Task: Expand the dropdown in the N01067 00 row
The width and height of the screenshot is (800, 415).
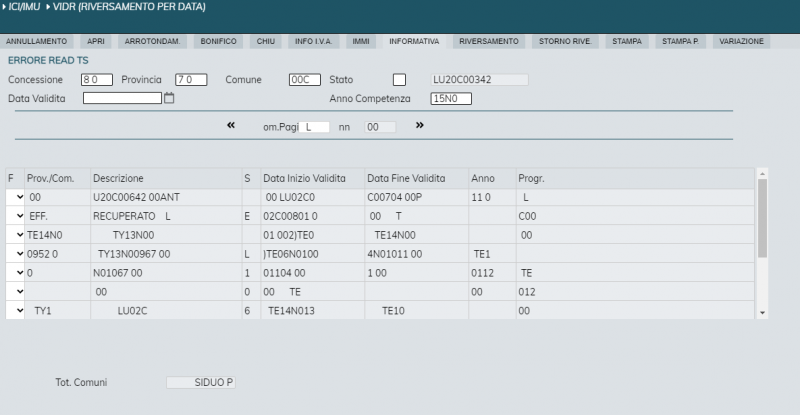Action: [x=19, y=272]
